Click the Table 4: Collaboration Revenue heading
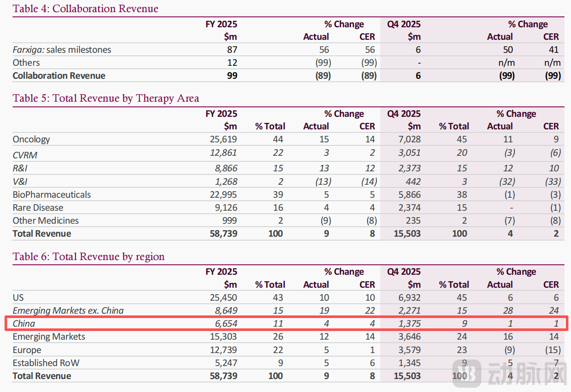Image resolution: width=571 pixels, height=392 pixels. tap(85, 9)
